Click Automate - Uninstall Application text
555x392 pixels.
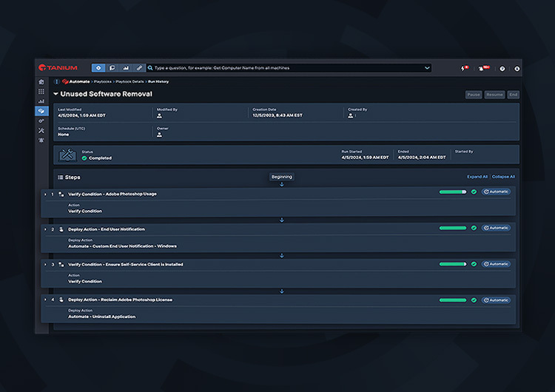[101, 317]
